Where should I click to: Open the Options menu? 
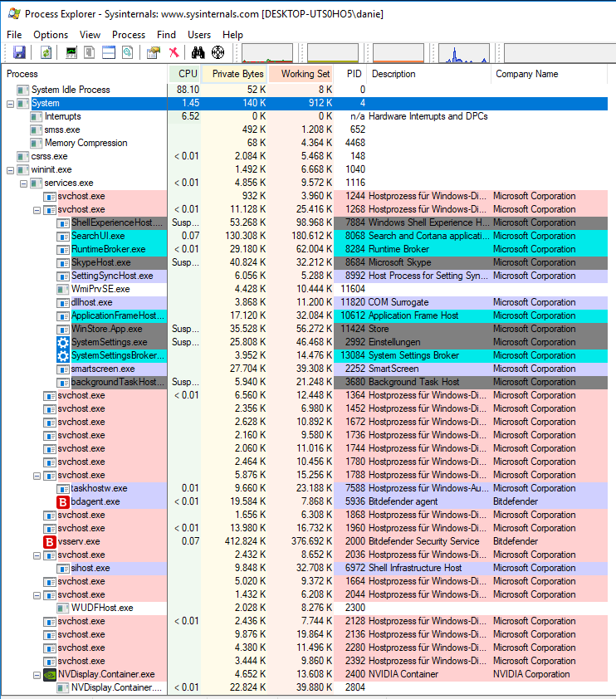click(51, 35)
